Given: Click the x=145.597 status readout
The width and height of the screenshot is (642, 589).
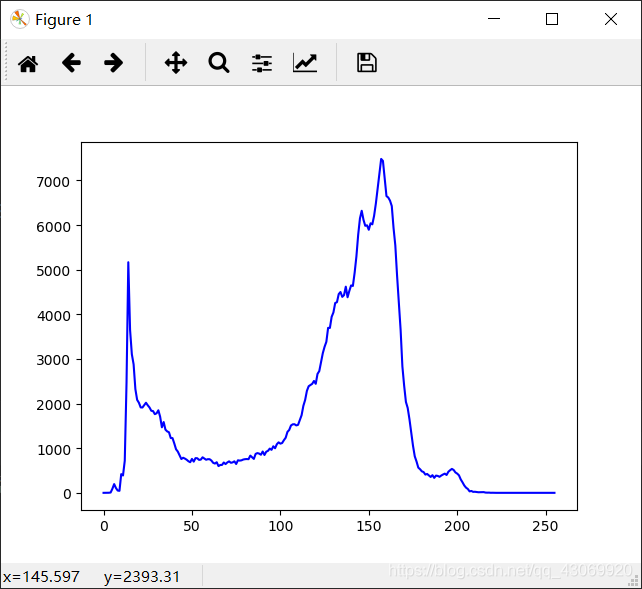Looking at the screenshot, I should (x=41, y=577).
